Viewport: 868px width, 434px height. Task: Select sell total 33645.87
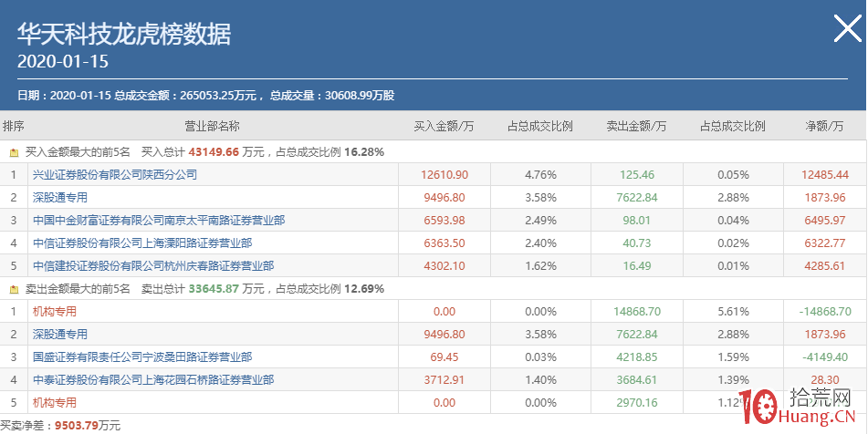[214, 289]
